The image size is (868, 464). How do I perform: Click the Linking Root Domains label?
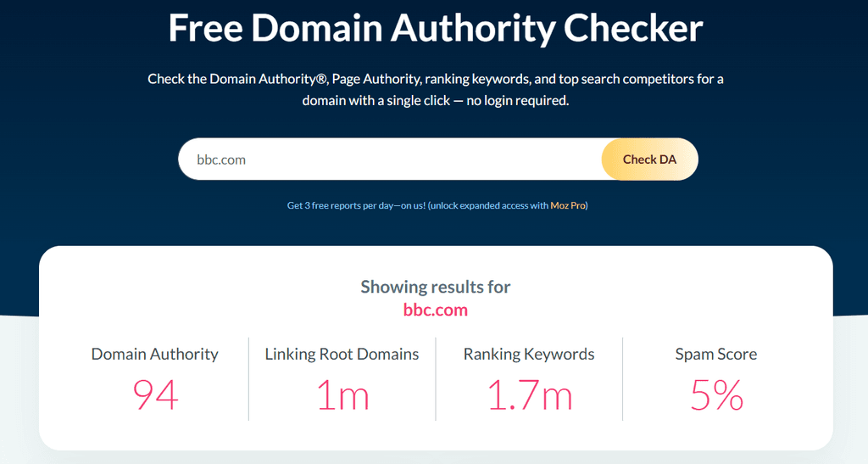point(342,355)
